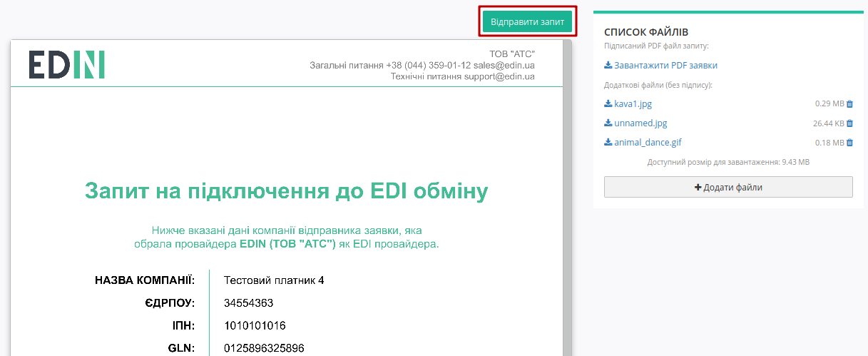868x356 pixels.
Task: Click the ІПН value 1010101016
Action: [x=255, y=326]
